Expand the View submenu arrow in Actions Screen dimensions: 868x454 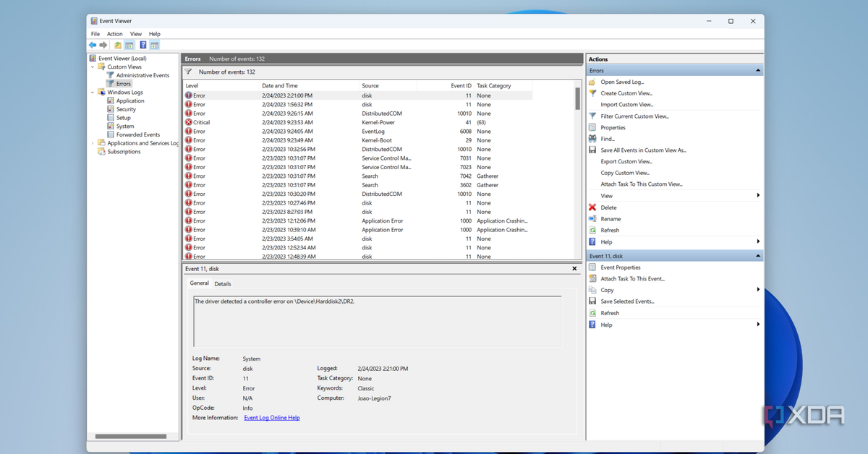[758, 196]
